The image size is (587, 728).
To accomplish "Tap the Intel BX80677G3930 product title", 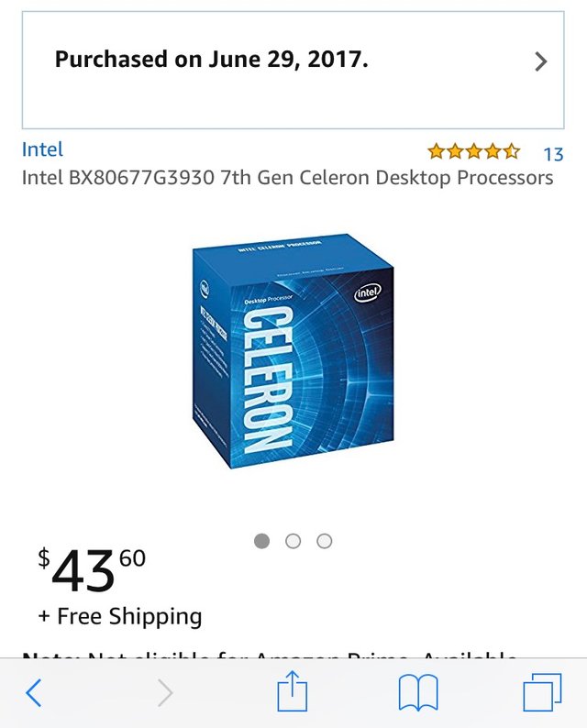I will point(287,177).
